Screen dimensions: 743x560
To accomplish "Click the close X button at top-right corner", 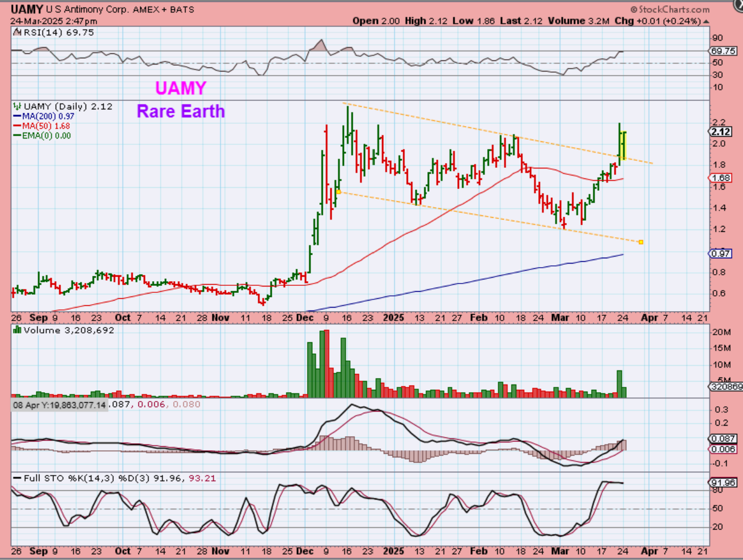I will (x=738, y=5).
